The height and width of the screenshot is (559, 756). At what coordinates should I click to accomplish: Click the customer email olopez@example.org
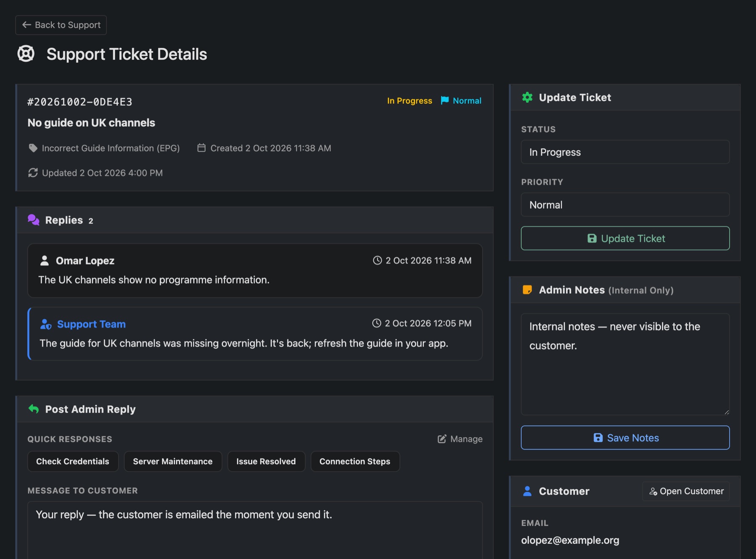[x=570, y=540]
